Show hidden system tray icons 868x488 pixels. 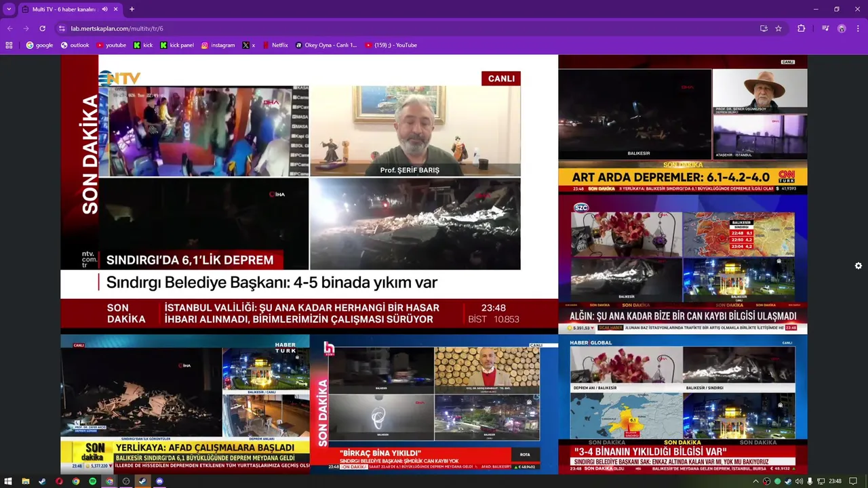755,481
